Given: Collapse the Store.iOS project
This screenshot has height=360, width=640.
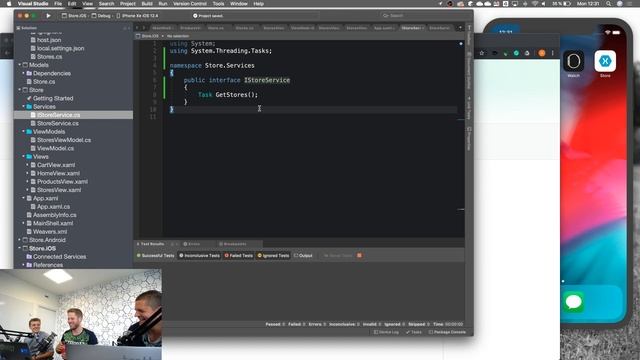Looking at the screenshot, I should tap(19, 248).
